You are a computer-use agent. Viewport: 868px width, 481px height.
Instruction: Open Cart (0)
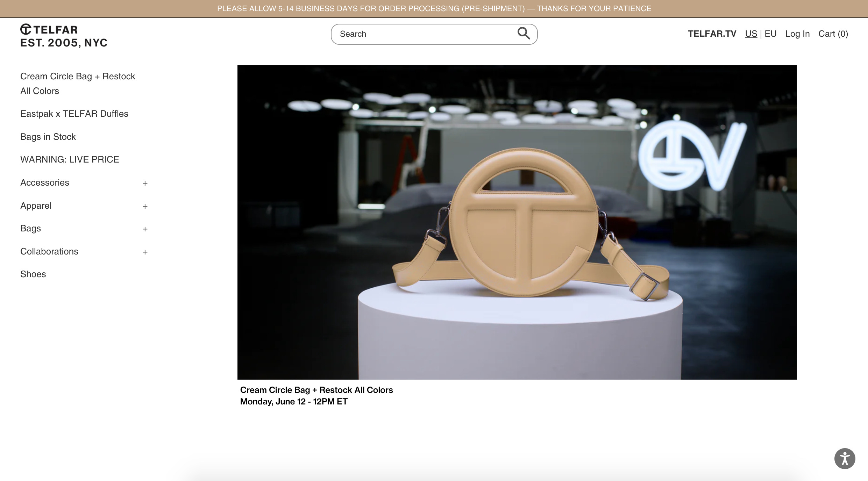coord(833,34)
